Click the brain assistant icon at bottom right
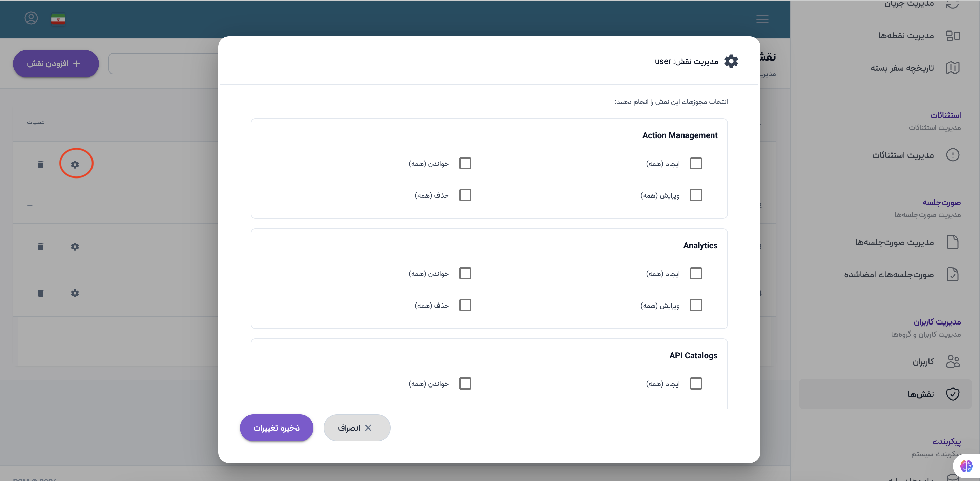The width and height of the screenshot is (980, 481). point(966,465)
